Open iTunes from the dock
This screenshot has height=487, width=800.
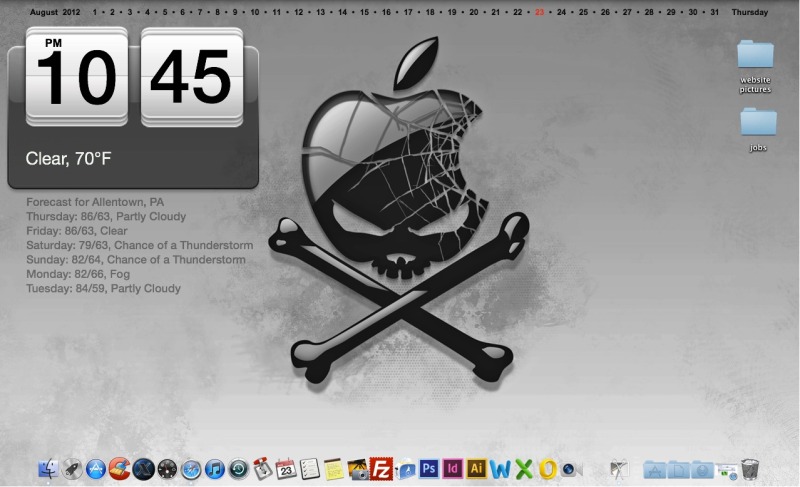pyautogui.click(x=215, y=469)
